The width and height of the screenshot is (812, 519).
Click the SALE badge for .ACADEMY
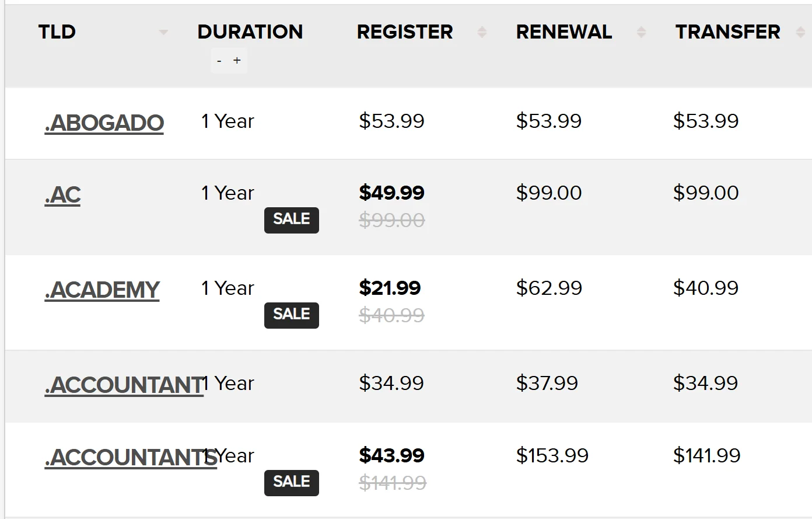tap(292, 315)
